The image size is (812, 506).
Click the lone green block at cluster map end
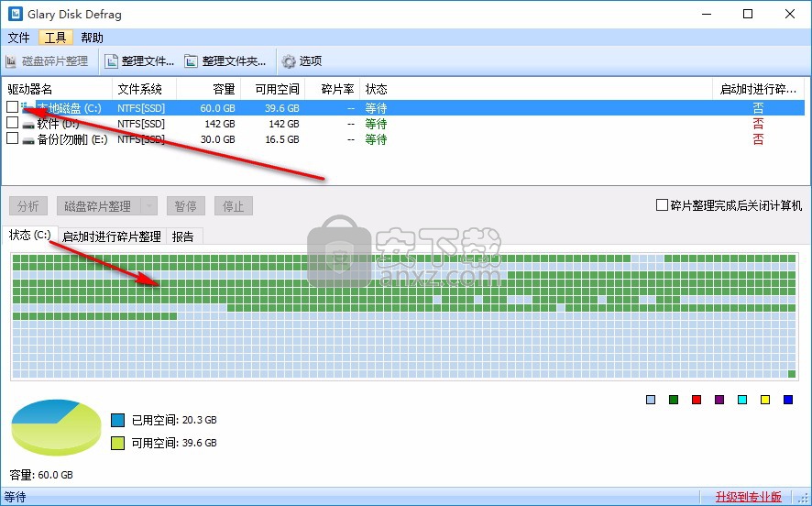point(792,374)
